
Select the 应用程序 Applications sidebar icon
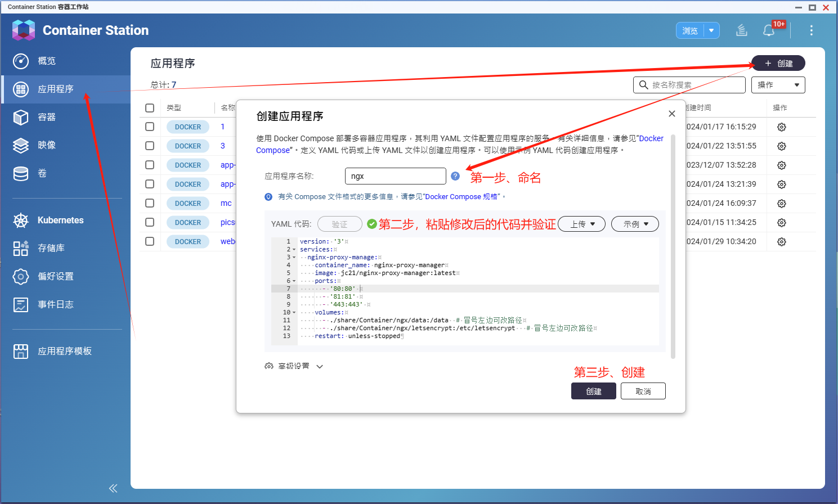click(x=21, y=89)
